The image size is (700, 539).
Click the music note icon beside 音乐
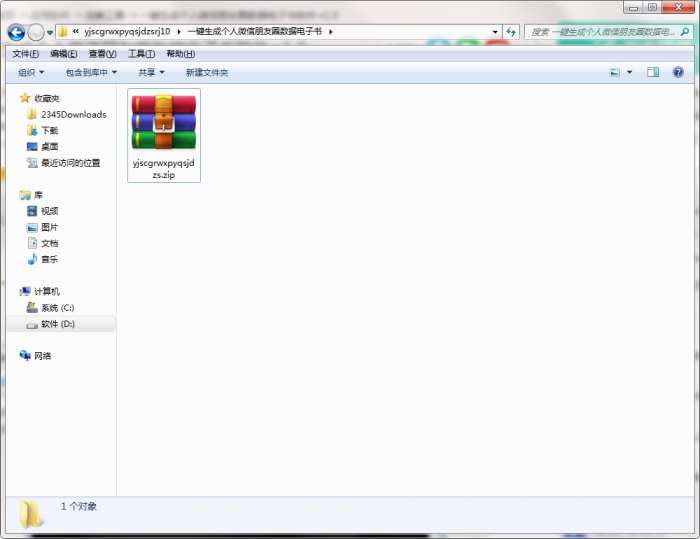[x=32, y=259]
